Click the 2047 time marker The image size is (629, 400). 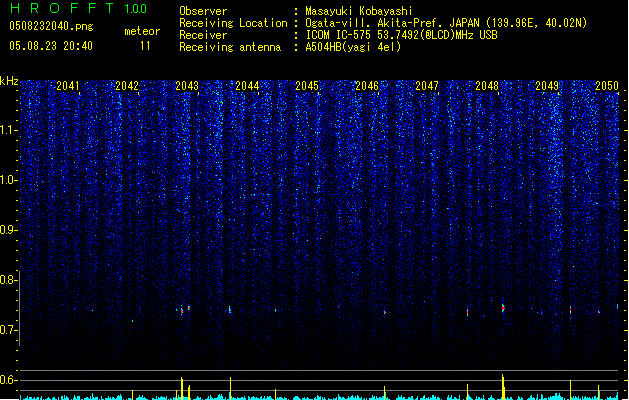(x=427, y=86)
